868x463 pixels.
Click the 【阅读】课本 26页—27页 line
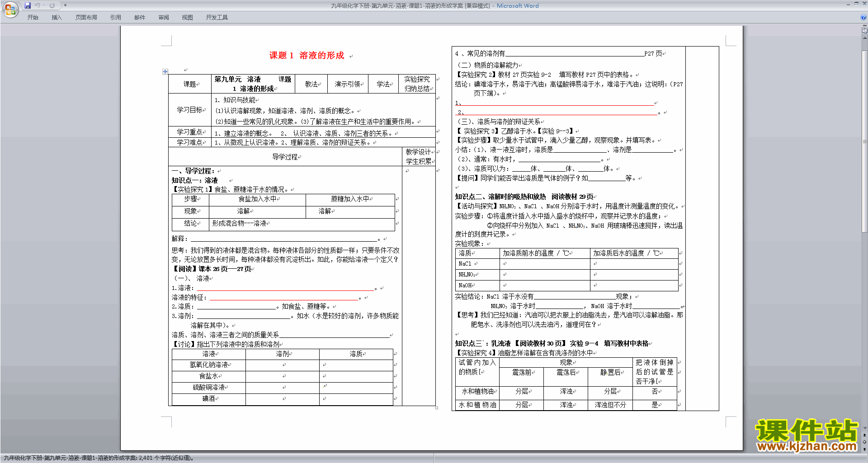point(212,269)
